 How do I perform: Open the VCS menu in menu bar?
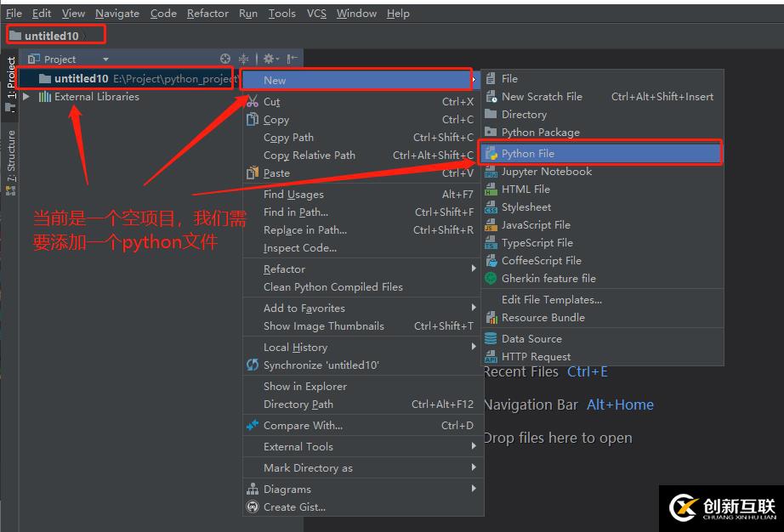point(316,14)
